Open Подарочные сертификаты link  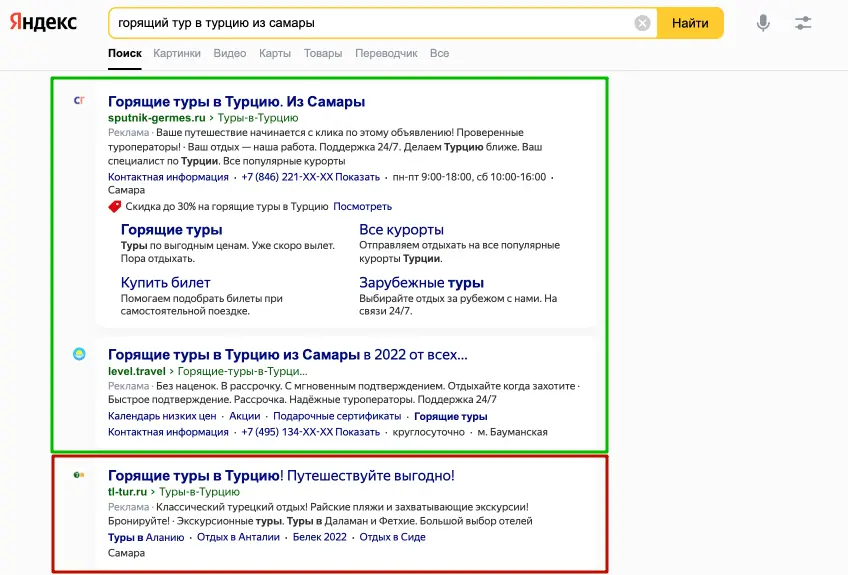tap(337, 416)
